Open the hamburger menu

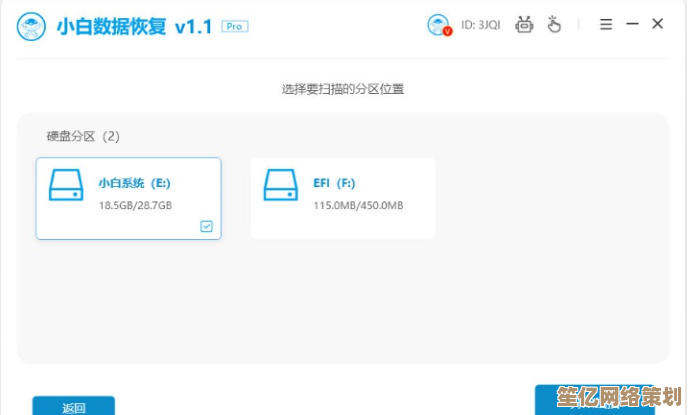(605, 25)
